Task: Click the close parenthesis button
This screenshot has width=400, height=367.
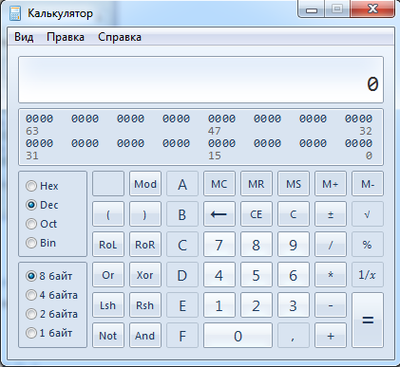Action: (x=145, y=214)
